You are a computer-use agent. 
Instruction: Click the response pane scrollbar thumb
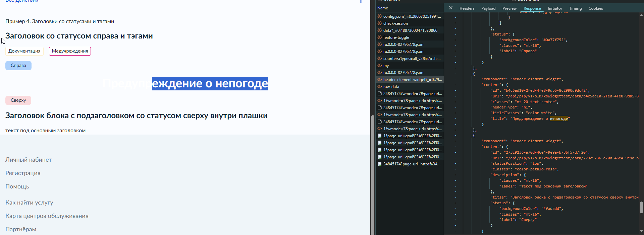pyautogui.click(x=641, y=207)
